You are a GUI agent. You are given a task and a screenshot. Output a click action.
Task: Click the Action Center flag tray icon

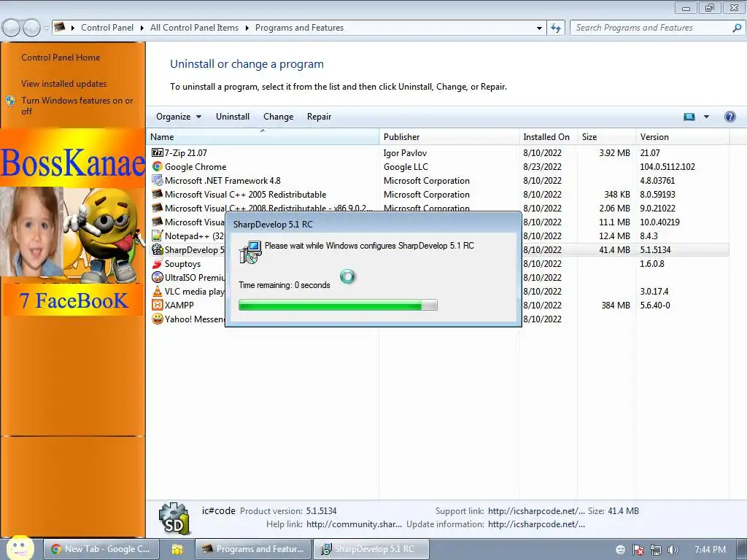pos(638,550)
